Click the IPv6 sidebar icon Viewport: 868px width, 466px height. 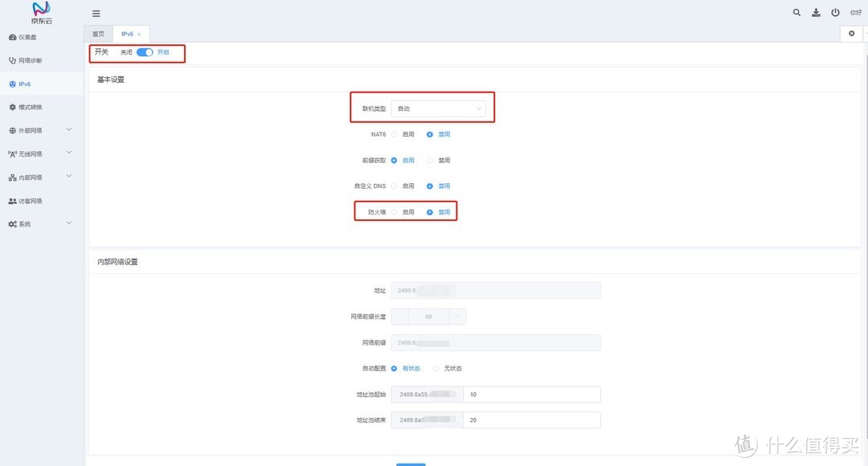(x=21, y=84)
